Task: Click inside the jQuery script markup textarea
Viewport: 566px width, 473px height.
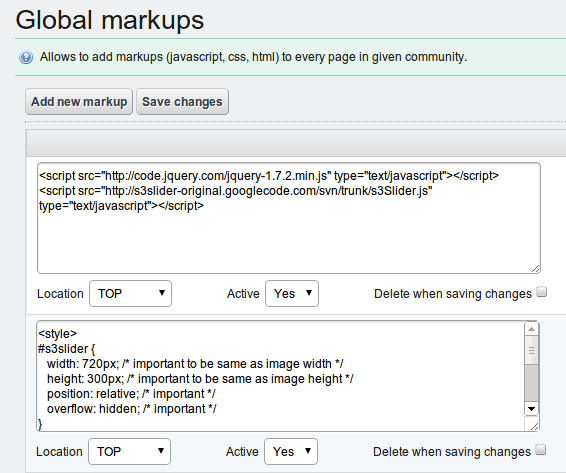Action: [289, 218]
